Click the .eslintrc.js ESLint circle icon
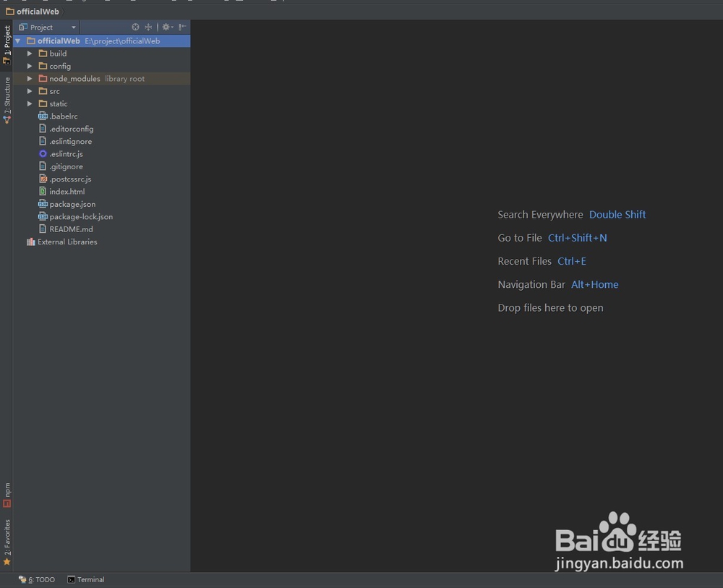The height and width of the screenshot is (588, 723). click(x=43, y=153)
